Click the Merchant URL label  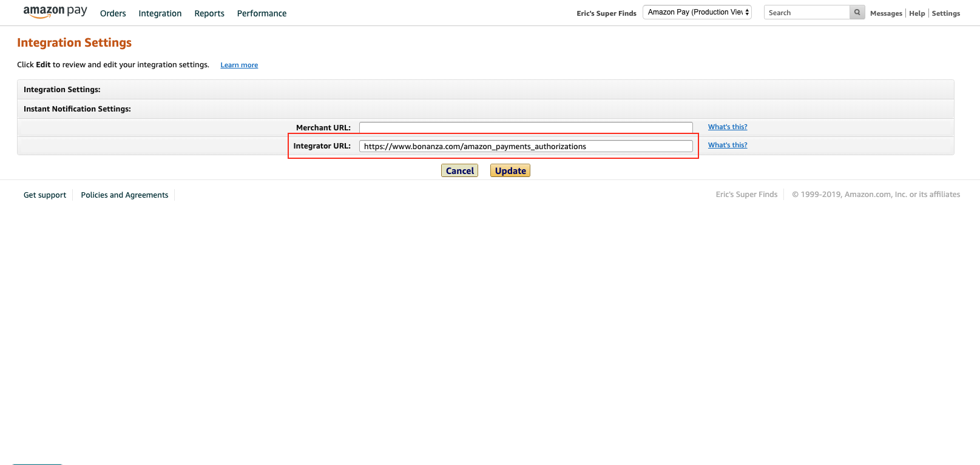[323, 127]
